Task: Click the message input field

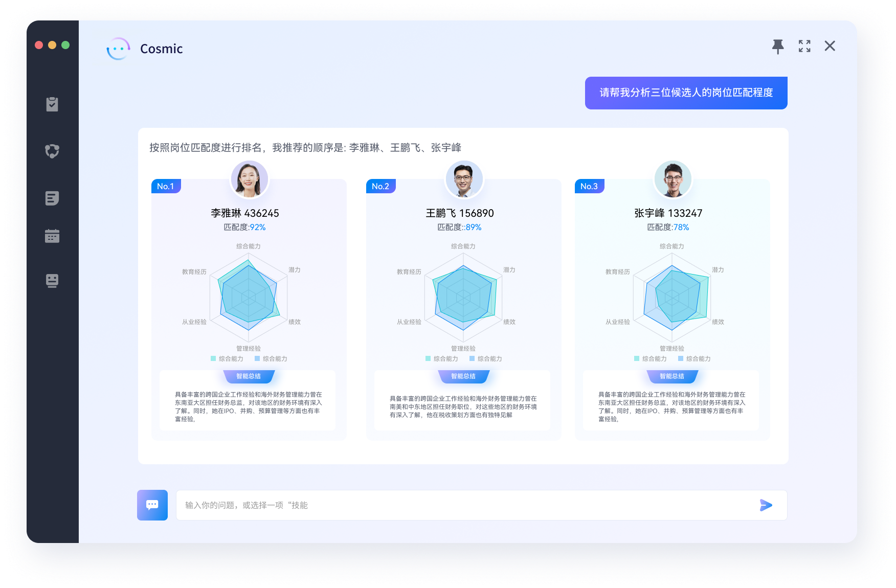Action: [x=465, y=505]
